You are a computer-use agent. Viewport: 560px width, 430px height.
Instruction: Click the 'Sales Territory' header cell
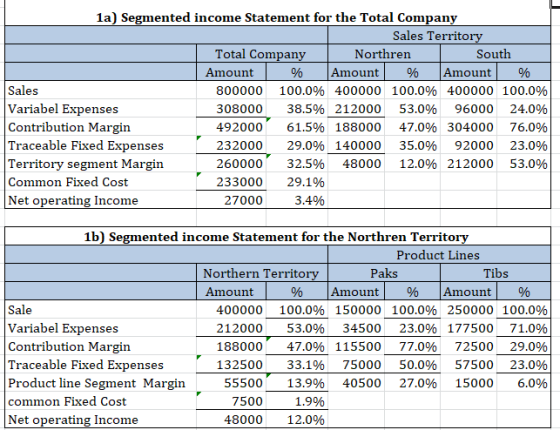(x=439, y=35)
